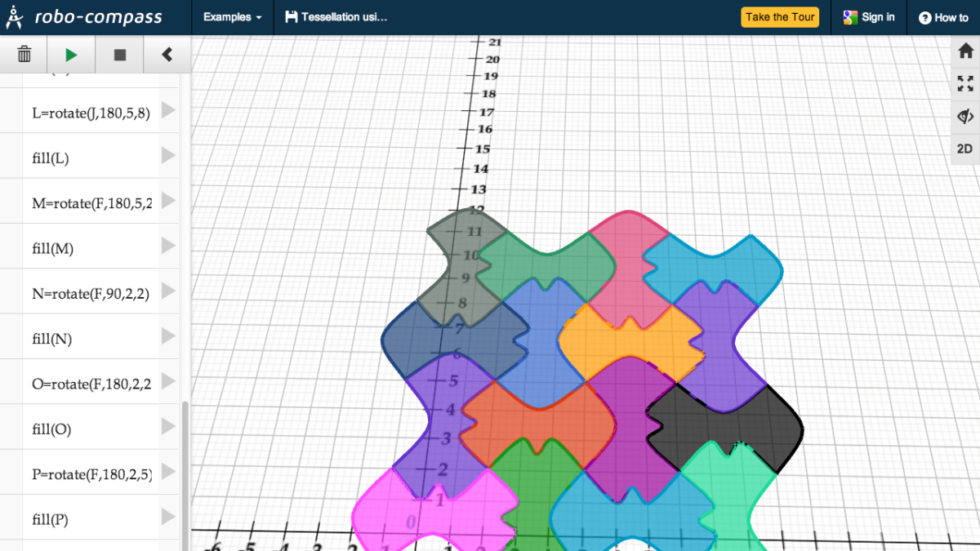Toggle object visibility with the eye icon

coord(964,116)
